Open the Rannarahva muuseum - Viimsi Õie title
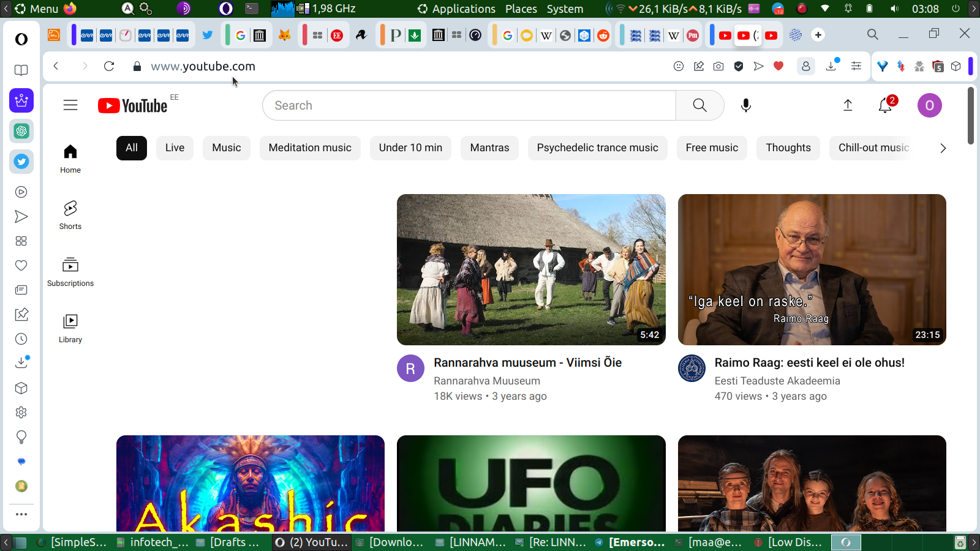This screenshot has height=551, width=980. pos(527,362)
